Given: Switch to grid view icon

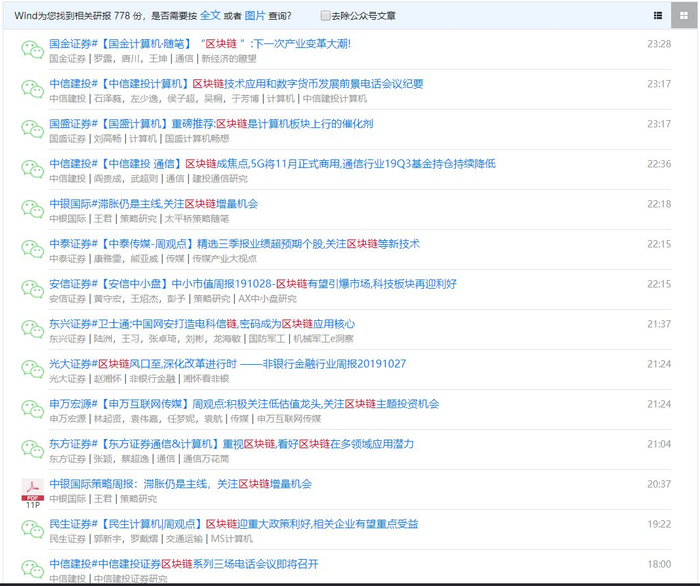Looking at the screenshot, I should [x=683, y=16].
